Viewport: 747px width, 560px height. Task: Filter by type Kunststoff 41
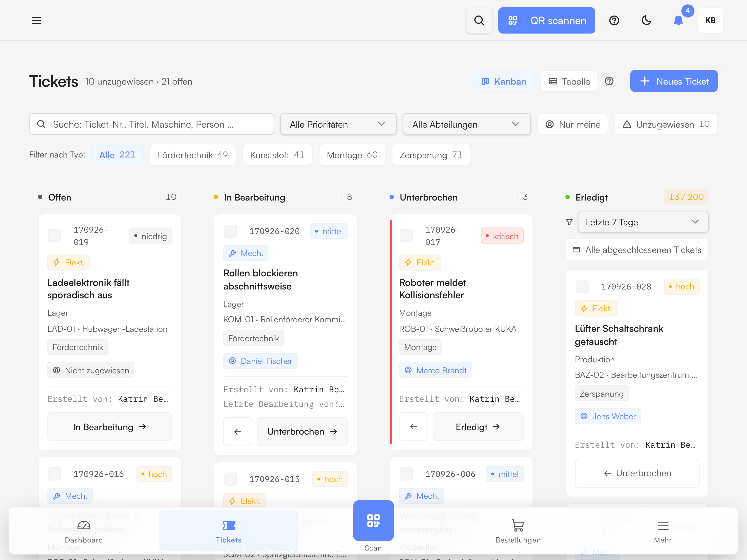(x=277, y=155)
